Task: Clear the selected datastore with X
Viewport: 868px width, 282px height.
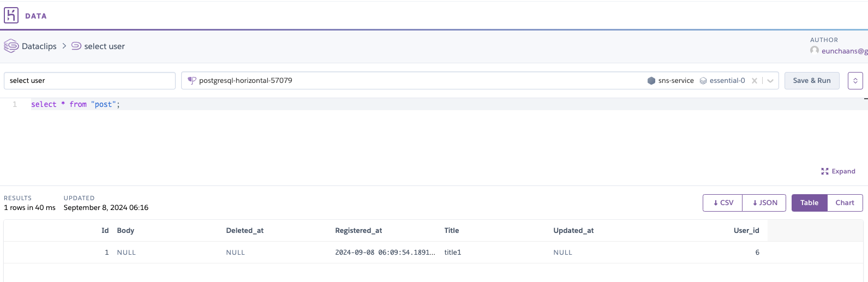Action: click(x=755, y=81)
